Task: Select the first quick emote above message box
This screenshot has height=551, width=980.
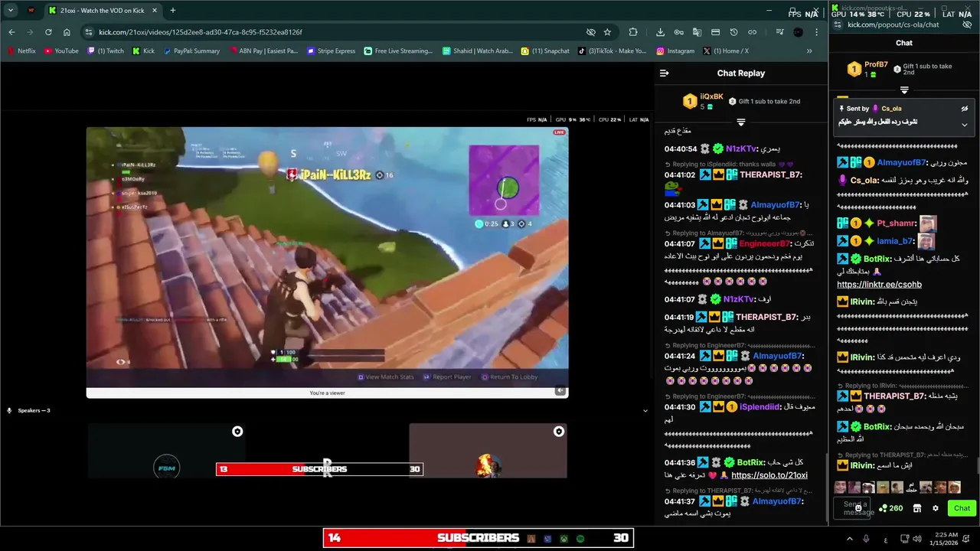Action: (841, 487)
